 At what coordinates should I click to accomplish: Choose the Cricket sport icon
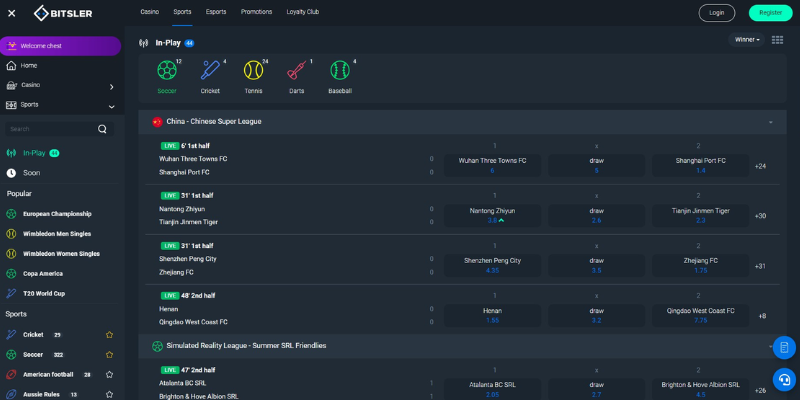click(210, 71)
